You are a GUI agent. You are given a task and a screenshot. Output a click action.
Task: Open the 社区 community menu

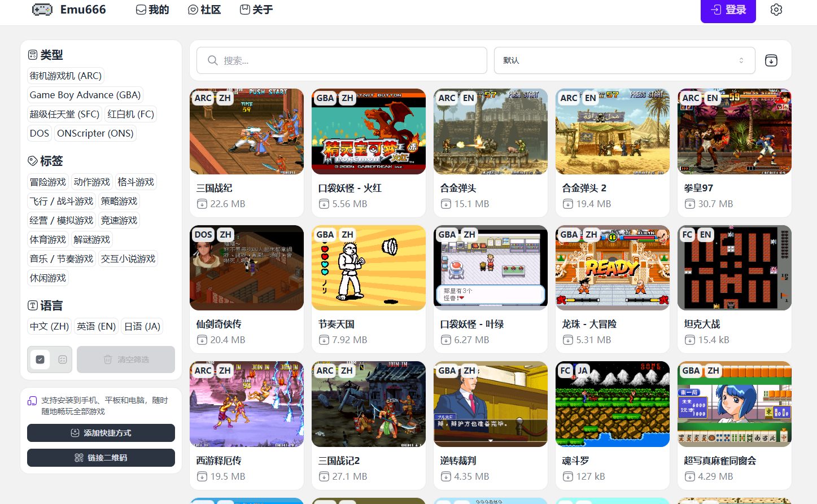pos(204,10)
